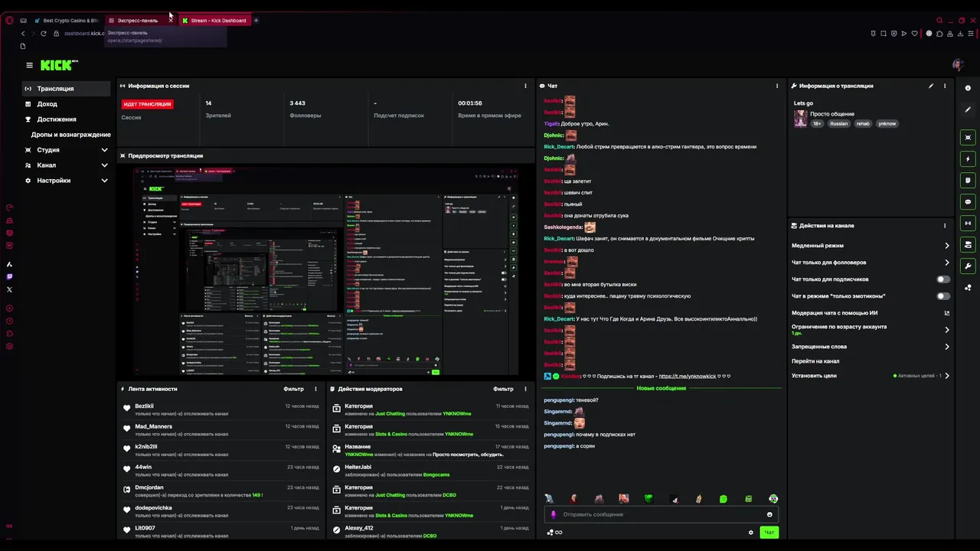
Task: Reload the page with the browser refresh button
Action: [x=44, y=34]
